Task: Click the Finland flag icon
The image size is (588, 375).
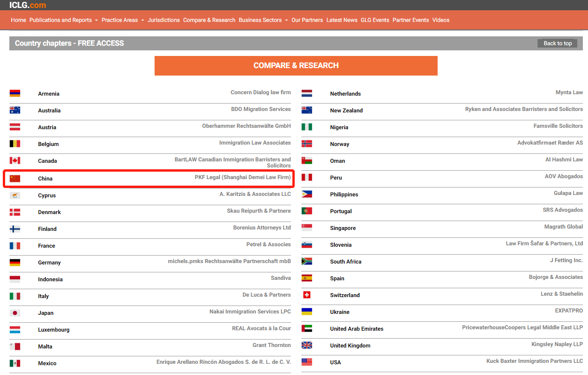Action: pyautogui.click(x=15, y=229)
